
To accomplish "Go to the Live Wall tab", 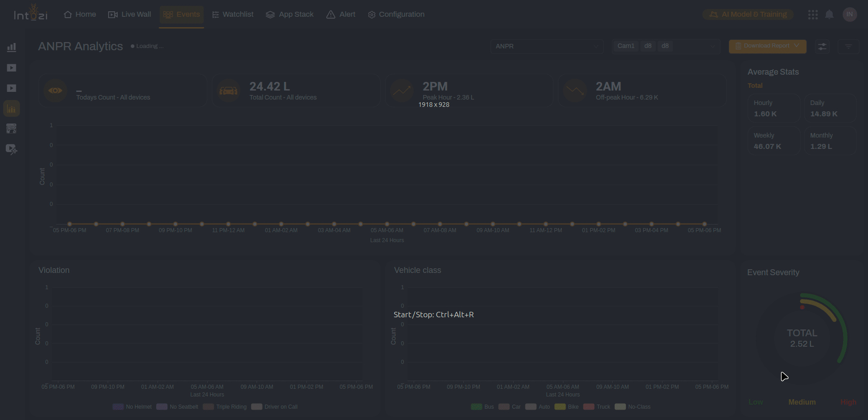I will pos(130,14).
